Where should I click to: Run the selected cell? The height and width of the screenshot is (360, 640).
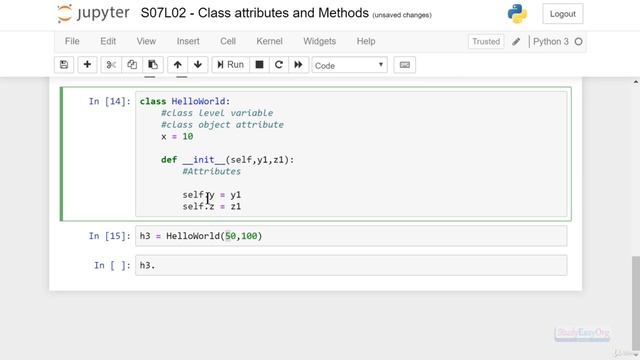pos(231,65)
